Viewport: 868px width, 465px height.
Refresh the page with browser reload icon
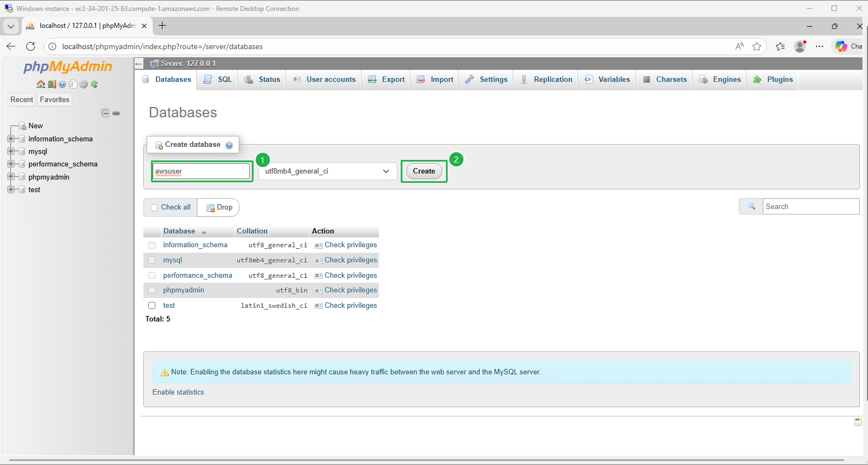coord(31,46)
